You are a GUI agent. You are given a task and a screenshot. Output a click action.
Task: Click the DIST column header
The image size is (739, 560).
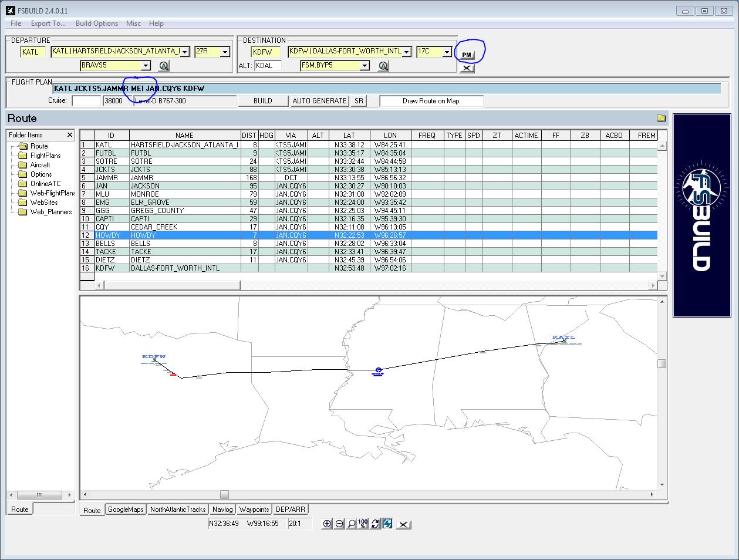point(249,135)
